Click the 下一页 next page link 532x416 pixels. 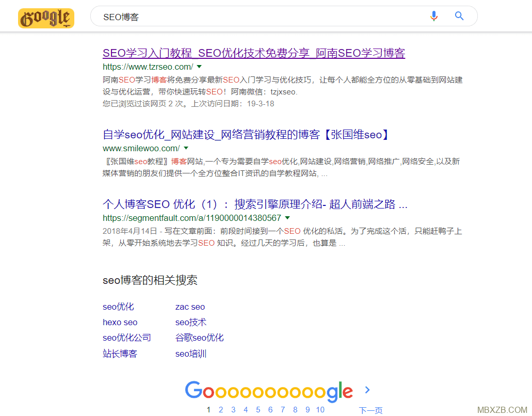(370, 410)
